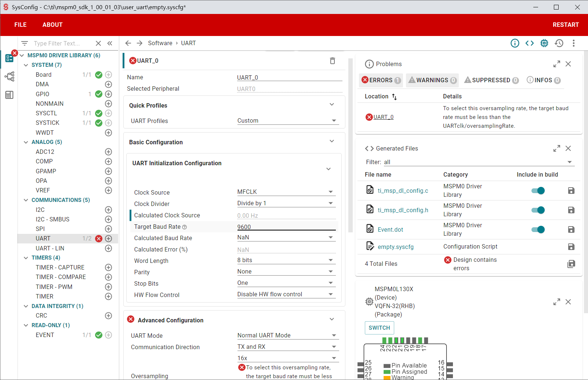Add a DMA instance with plus icon

point(109,84)
